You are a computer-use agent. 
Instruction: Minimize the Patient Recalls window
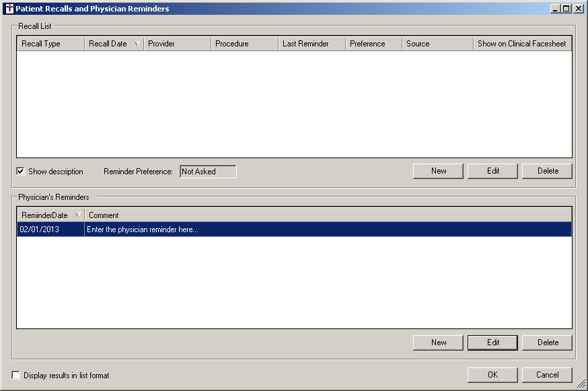[555, 9]
